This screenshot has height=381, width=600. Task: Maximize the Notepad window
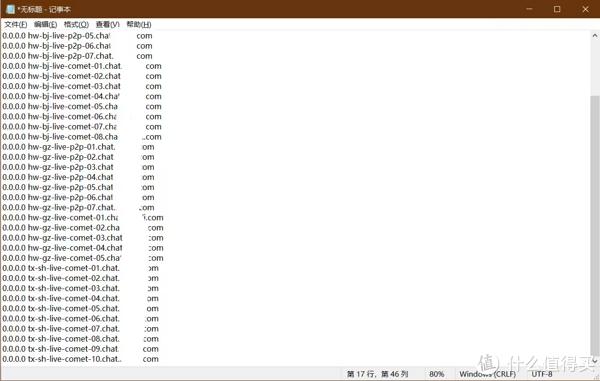coord(557,9)
